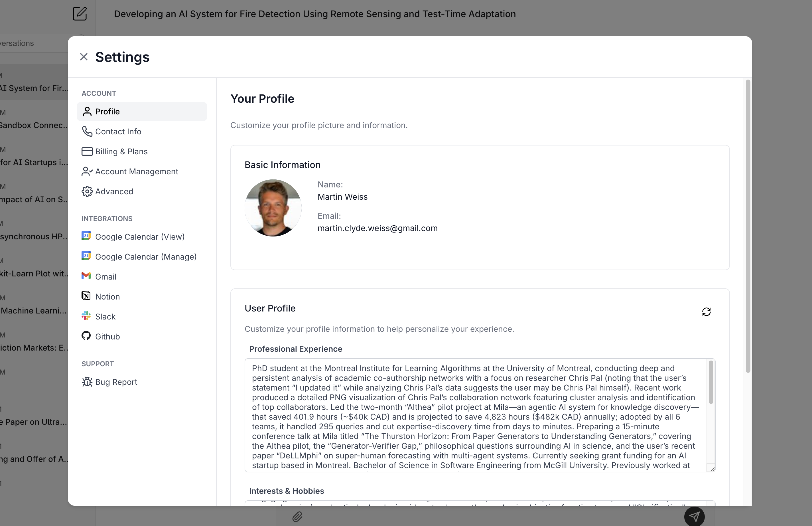This screenshot has width=812, height=526.
Task: Open Gmail integration settings
Action: (105, 276)
